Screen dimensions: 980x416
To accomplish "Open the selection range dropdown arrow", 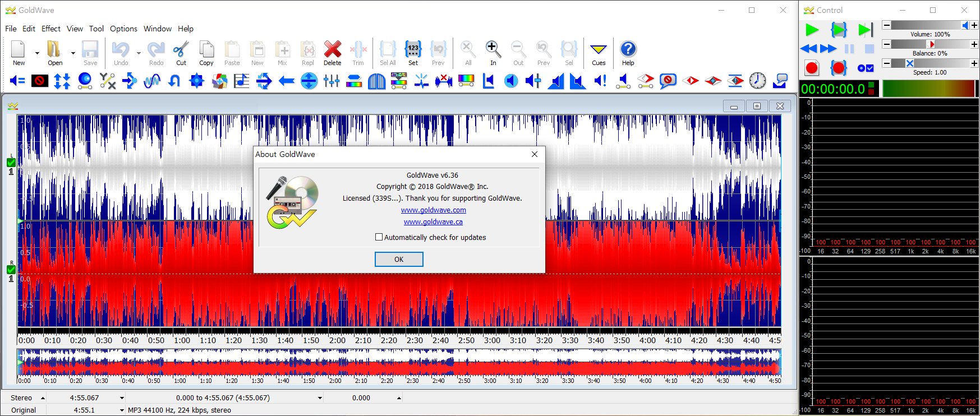I will pos(320,398).
